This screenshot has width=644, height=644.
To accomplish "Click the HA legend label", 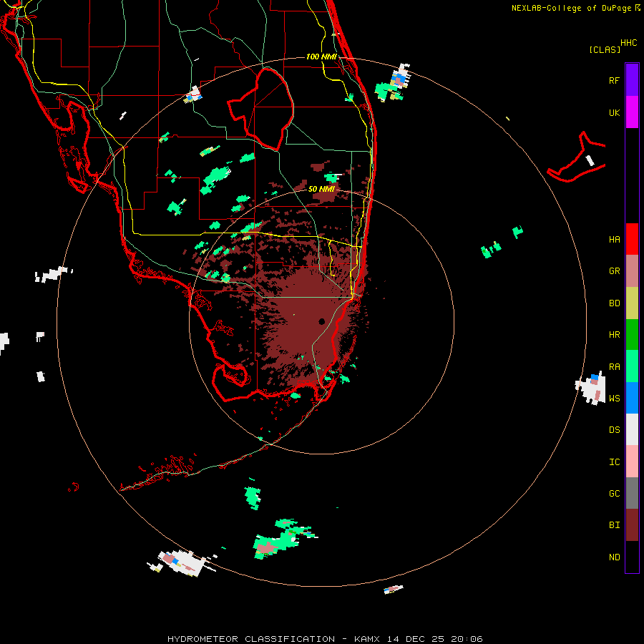I will 614,239.
